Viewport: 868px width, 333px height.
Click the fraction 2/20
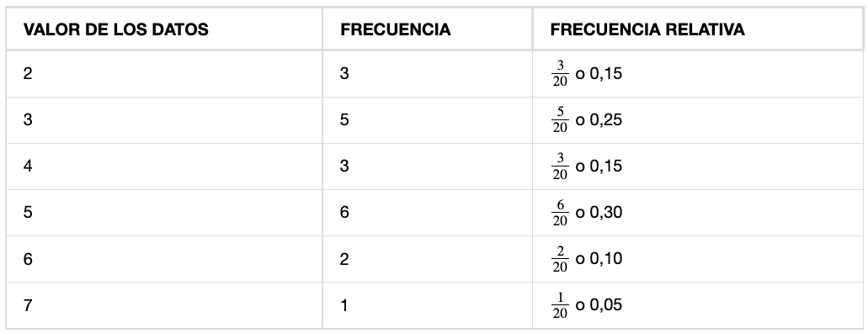pyautogui.click(x=560, y=260)
